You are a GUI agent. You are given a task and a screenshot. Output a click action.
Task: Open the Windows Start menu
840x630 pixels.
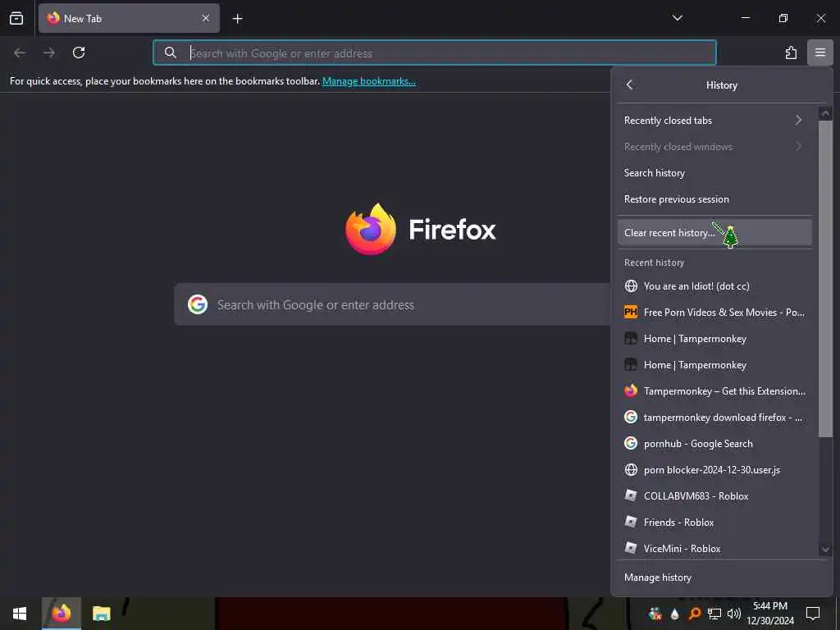pos(20,614)
